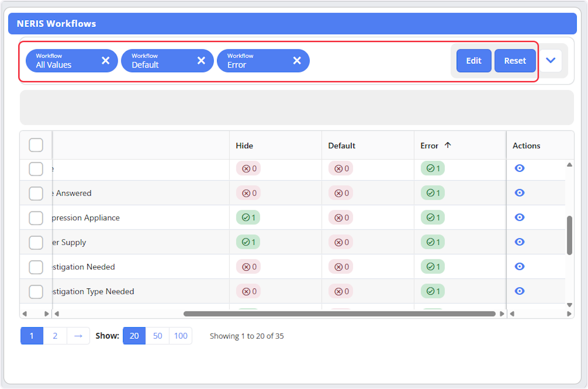Click the table's vertical scrollbar thumb
This screenshot has height=389, width=588.
569,235
